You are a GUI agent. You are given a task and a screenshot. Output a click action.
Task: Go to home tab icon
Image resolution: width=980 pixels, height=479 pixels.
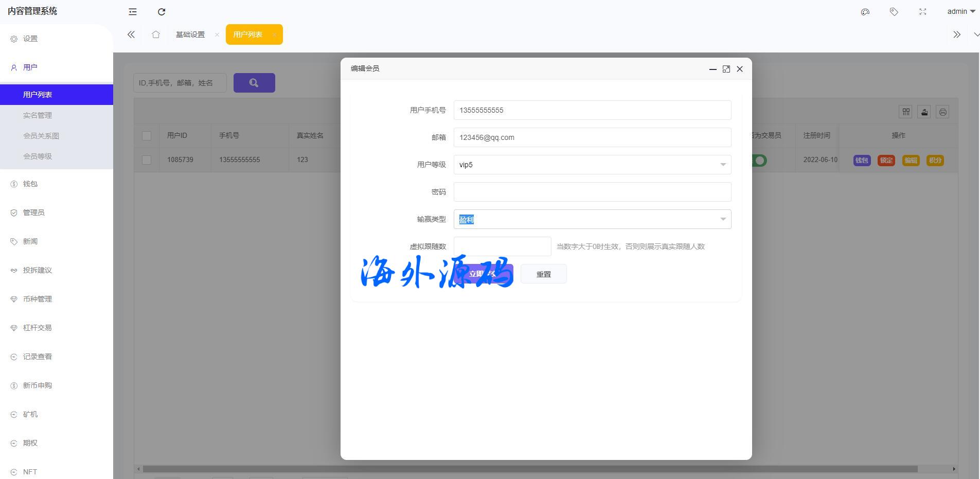pos(156,34)
